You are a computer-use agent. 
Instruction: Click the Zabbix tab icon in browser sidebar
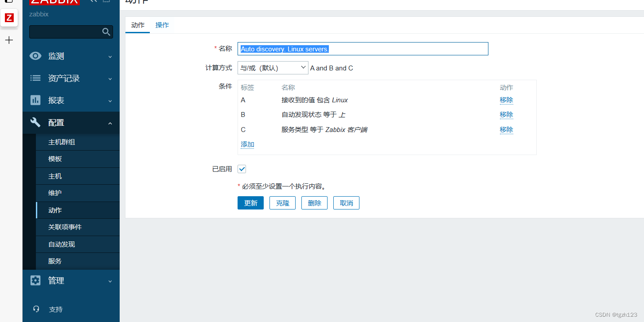click(x=9, y=18)
